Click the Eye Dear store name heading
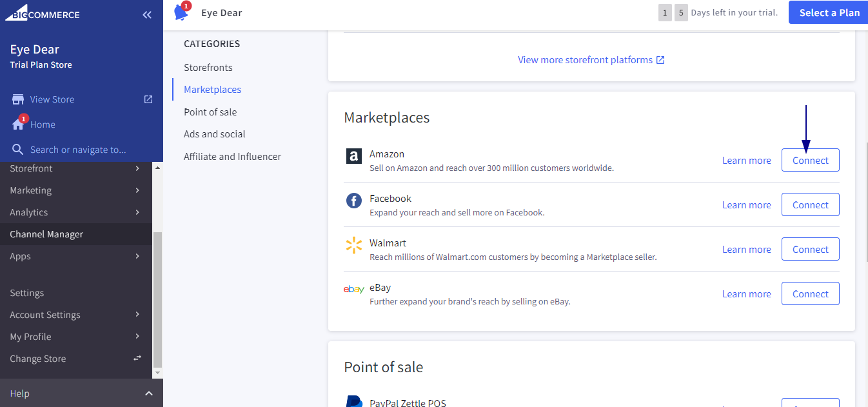 (35, 50)
